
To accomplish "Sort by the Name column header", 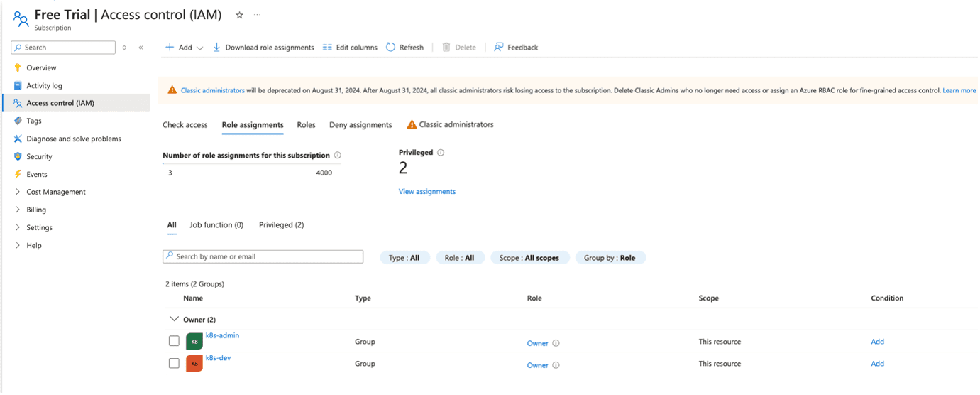I will (x=193, y=298).
